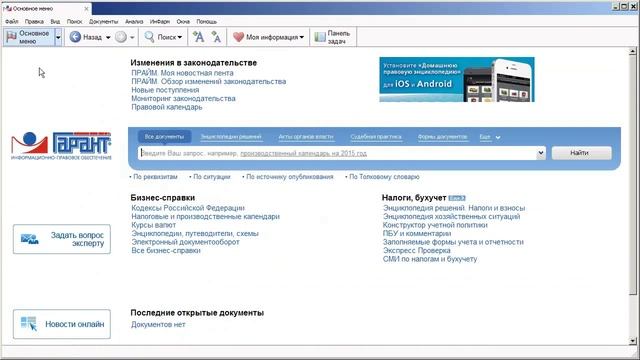Screen dimensions: 640x360
Task: Open the Анализ menu
Action: [134, 21]
